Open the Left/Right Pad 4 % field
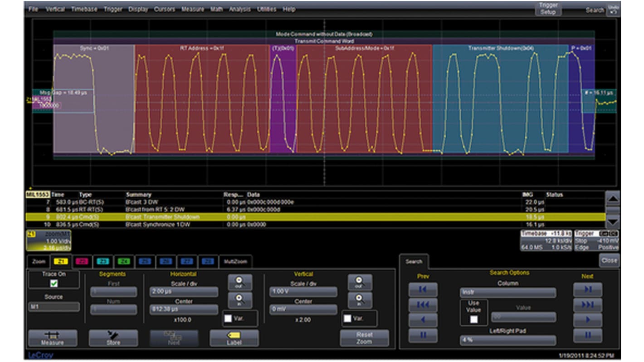The height and width of the screenshot is (362, 644). [507, 340]
